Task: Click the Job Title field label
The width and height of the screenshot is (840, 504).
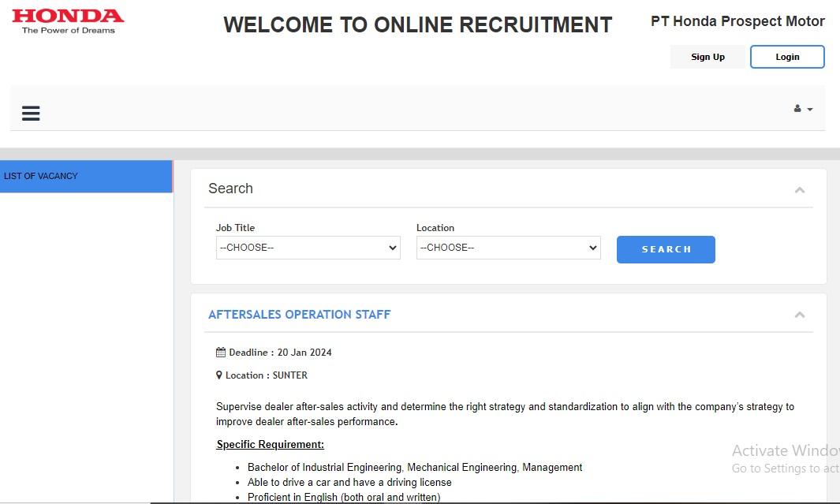Action: pos(235,228)
